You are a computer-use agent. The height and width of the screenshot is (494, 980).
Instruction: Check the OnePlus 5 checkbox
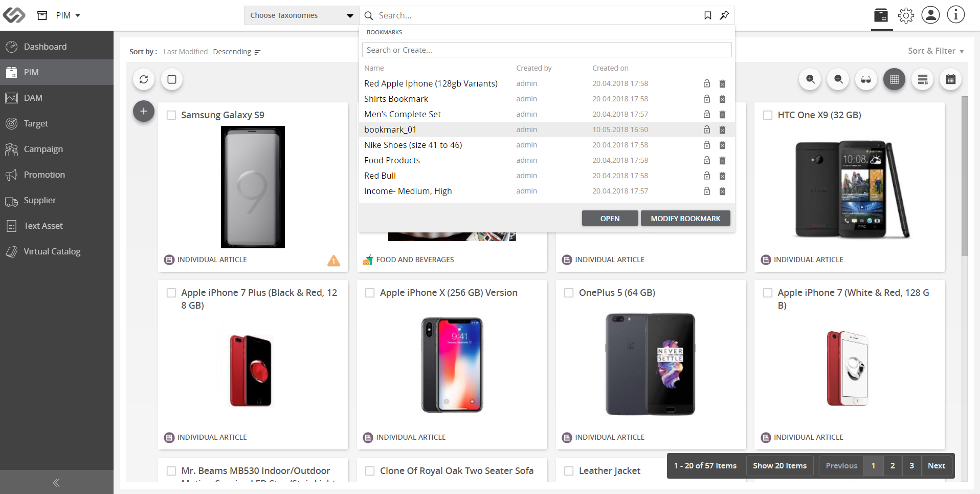pyautogui.click(x=569, y=293)
